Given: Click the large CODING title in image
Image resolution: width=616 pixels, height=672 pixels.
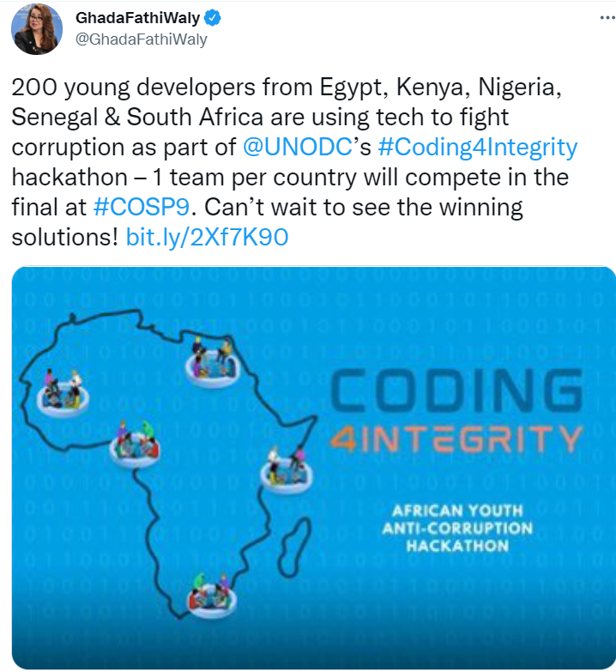Looking at the screenshot, I should [x=456, y=392].
